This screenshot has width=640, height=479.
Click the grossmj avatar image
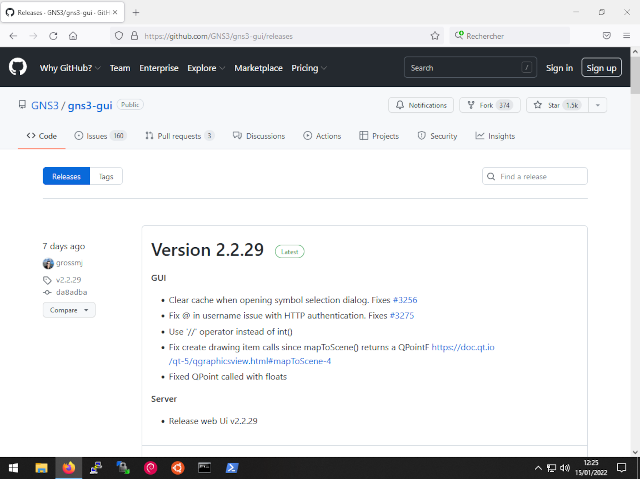pyautogui.click(x=48, y=263)
